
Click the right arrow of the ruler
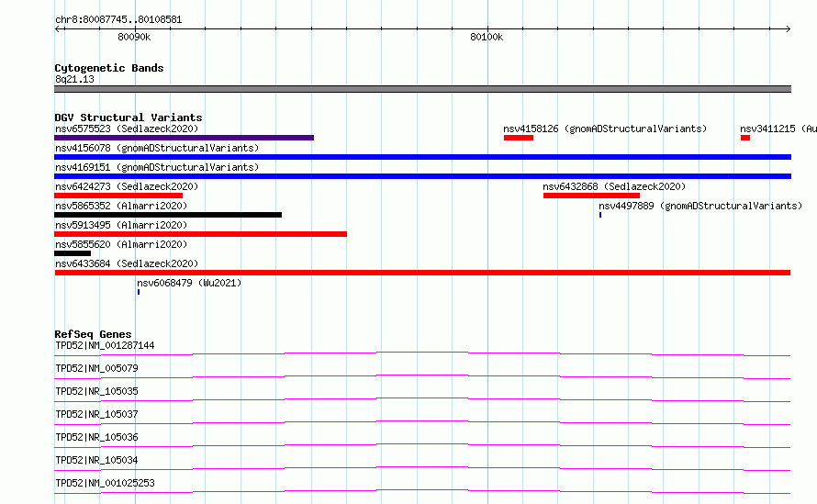click(x=788, y=28)
